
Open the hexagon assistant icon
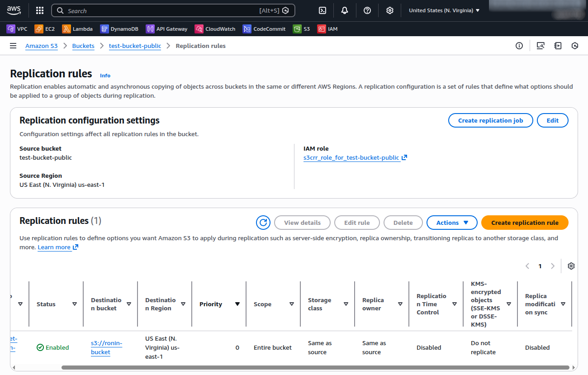[575, 46]
